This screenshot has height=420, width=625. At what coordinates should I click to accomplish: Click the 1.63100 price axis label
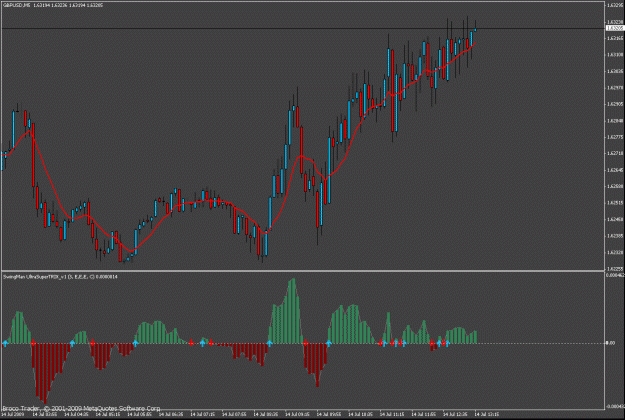tap(616, 55)
